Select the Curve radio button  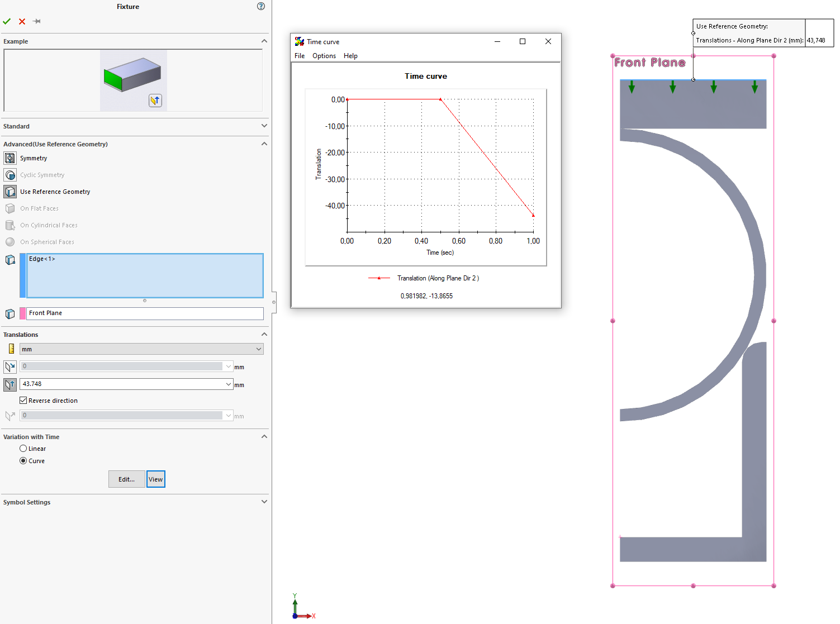tap(23, 461)
